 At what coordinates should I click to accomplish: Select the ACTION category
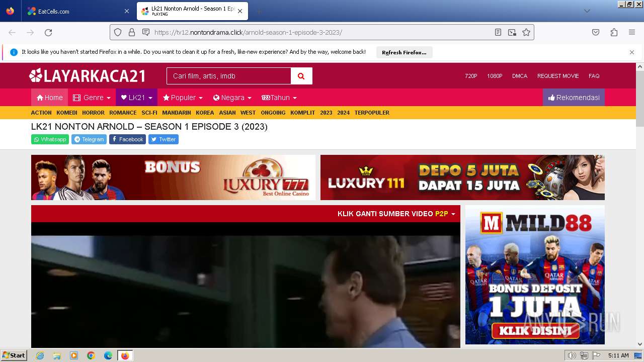(x=41, y=113)
